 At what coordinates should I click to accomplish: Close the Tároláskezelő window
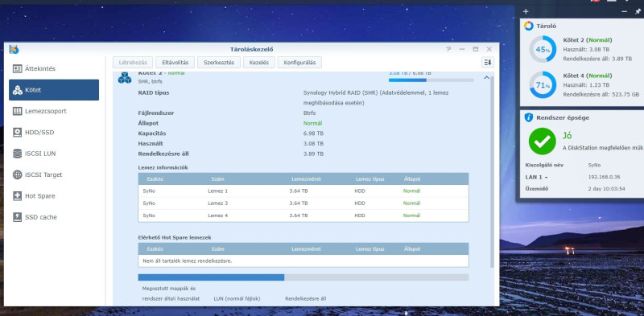[489, 49]
